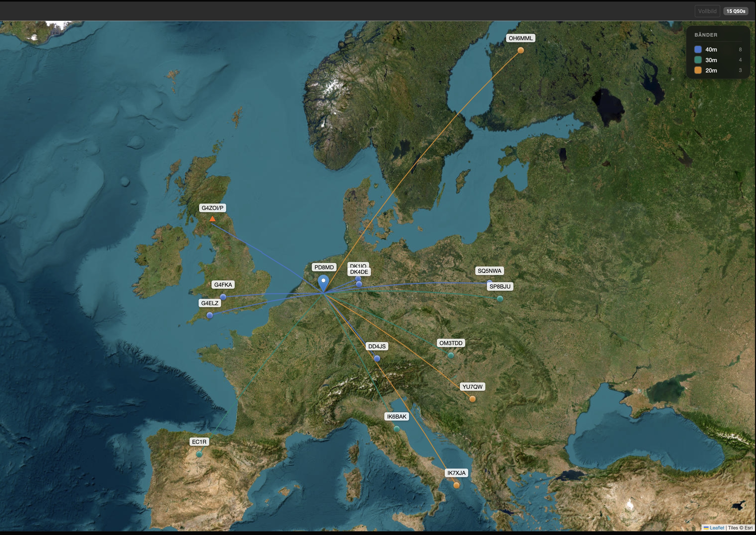Click the G4ZOI/P callsign label

[x=212, y=208]
